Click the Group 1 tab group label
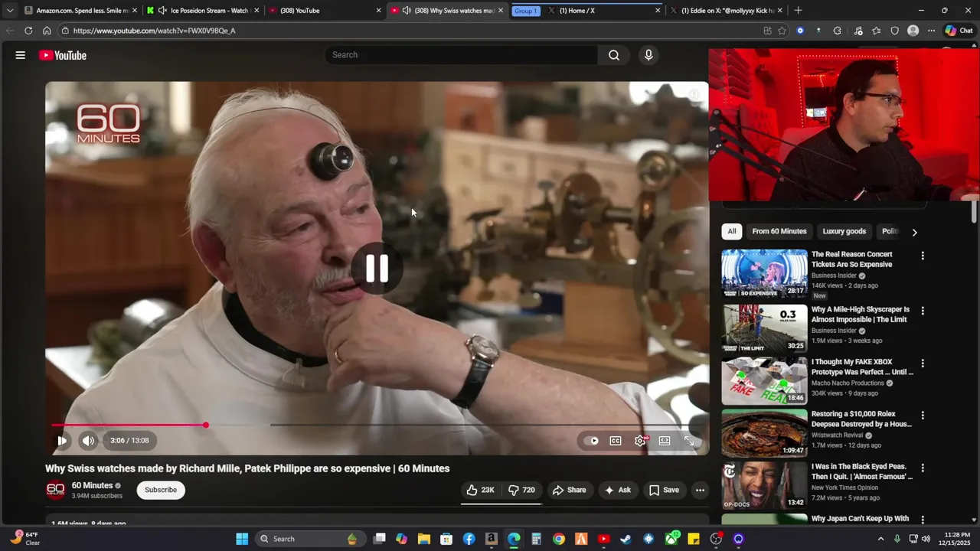 coord(526,11)
